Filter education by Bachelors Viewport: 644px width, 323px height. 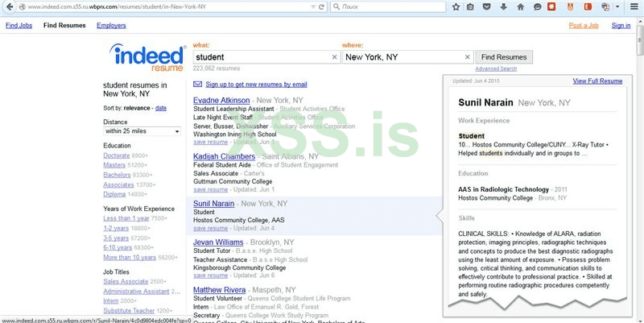117,175
